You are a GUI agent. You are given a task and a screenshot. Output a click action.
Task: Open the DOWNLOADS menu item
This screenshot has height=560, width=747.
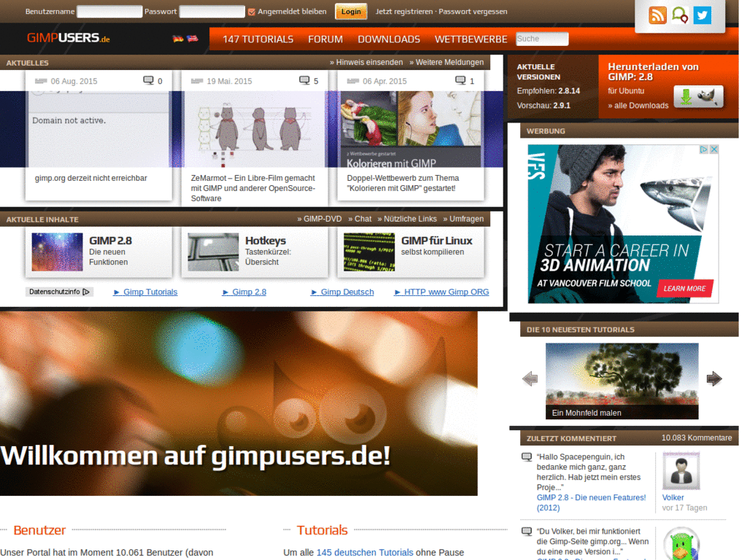click(x=389, y=39)
